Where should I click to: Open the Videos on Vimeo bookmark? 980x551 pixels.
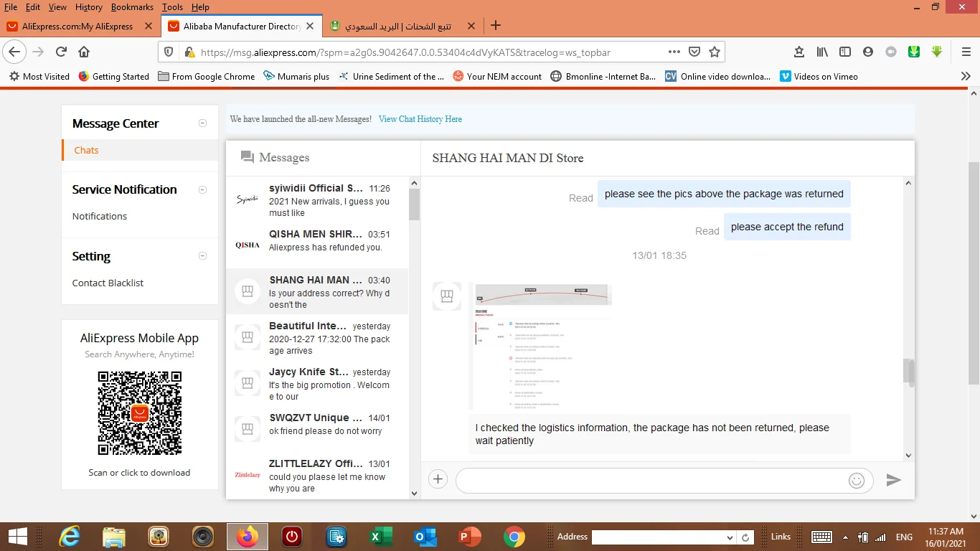819,76
